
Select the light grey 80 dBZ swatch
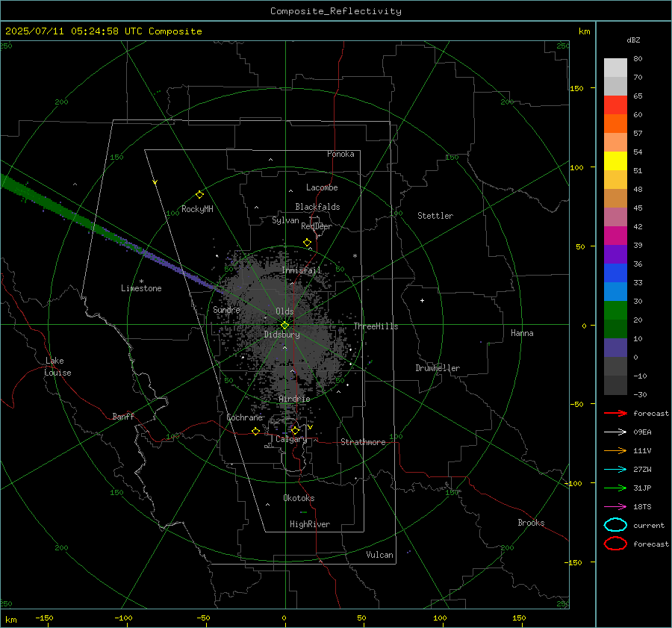pos(615,67)
